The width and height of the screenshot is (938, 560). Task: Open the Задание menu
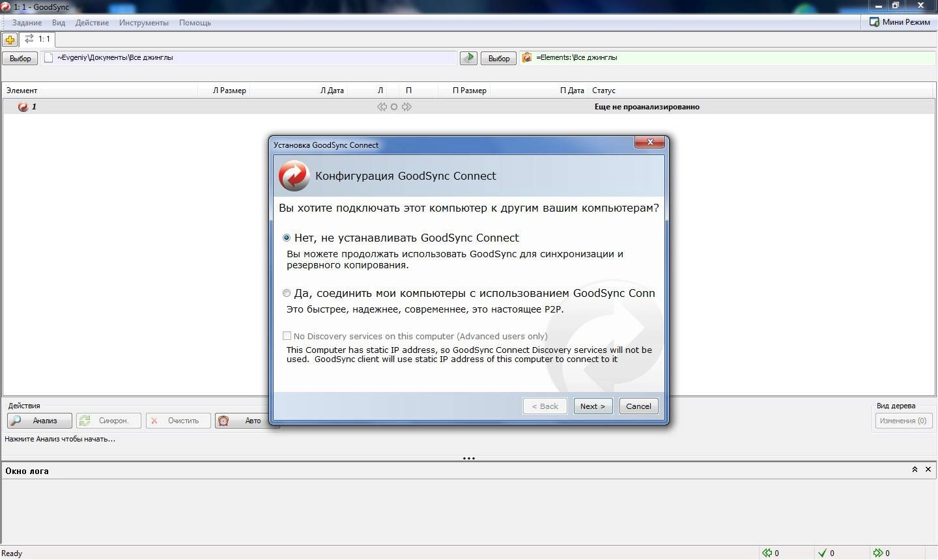tap(27, 23)
